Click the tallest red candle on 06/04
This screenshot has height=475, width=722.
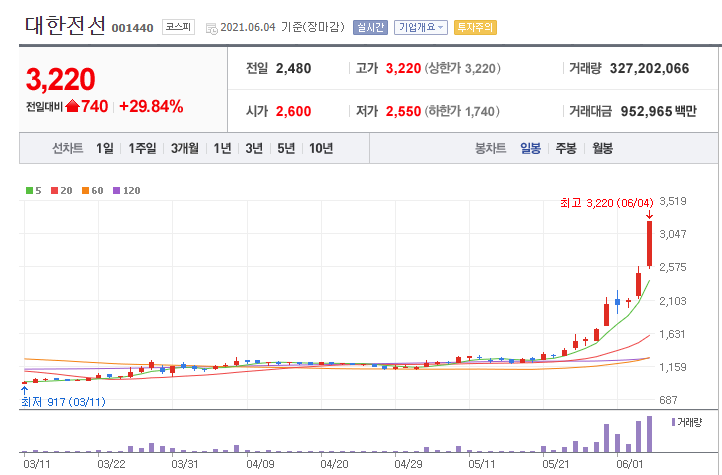pyautogui.click(x=649, y=244)
